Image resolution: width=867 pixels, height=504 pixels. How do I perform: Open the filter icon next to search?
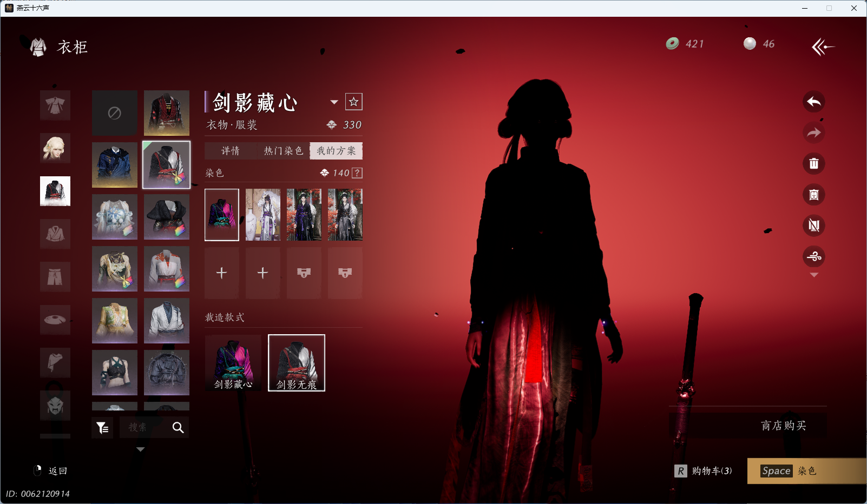(x=102, y=427)
